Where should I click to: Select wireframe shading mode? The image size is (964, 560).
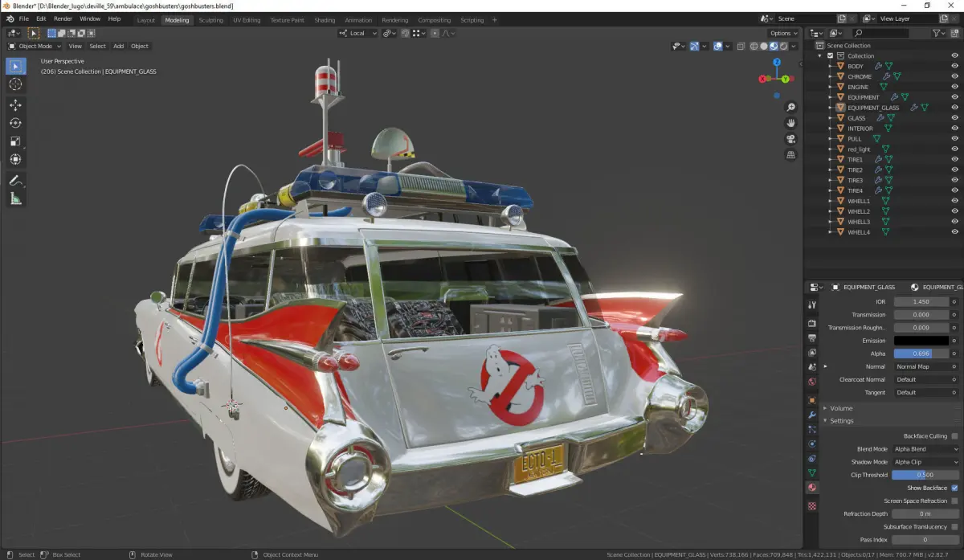coord(754,46)
